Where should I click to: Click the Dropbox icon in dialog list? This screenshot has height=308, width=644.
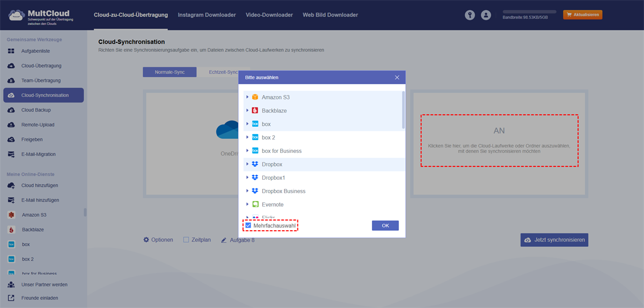(x=255, y=164)
